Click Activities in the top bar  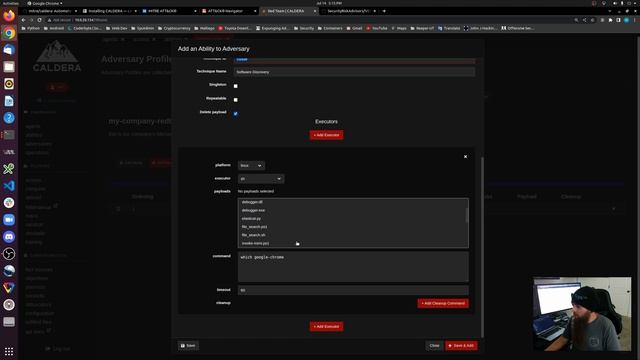click(x=10, y=3)
